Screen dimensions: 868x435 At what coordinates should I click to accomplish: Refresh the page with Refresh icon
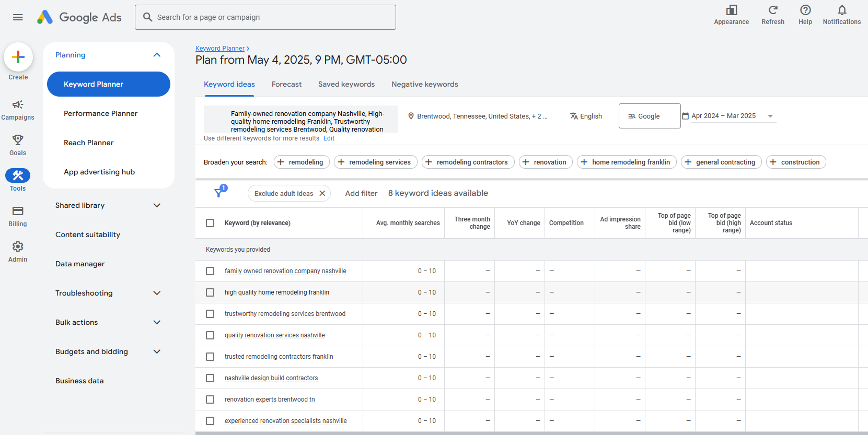773,15
